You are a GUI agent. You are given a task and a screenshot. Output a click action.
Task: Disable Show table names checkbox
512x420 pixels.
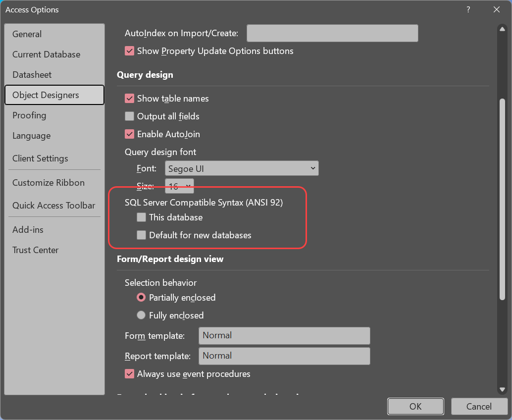pyautogui.click(x=130, y=99)
